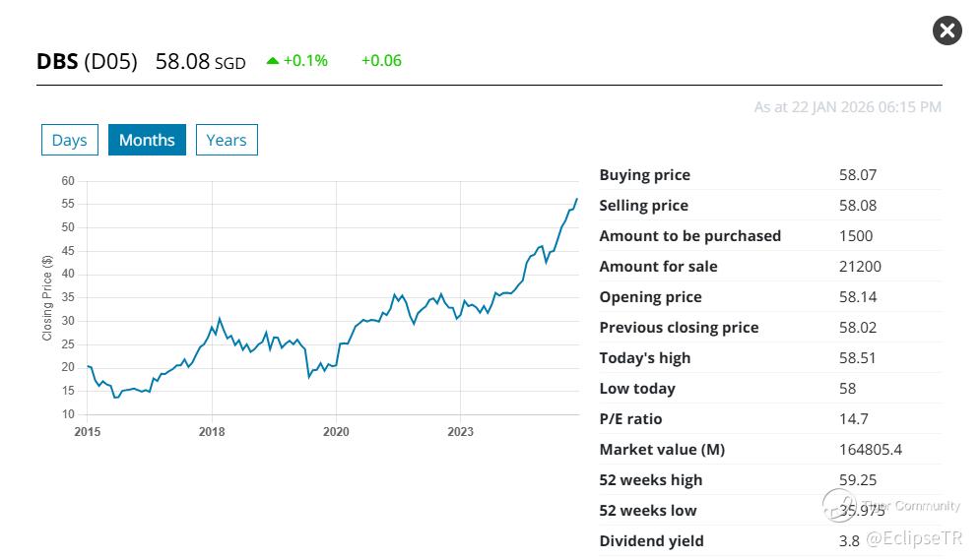Close the DBS stock popup
The image size is (980, 560).
[947, 31]
